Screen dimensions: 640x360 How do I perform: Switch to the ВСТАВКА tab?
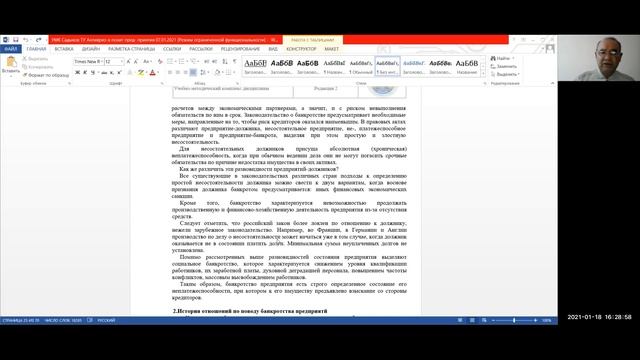[64, 49]
